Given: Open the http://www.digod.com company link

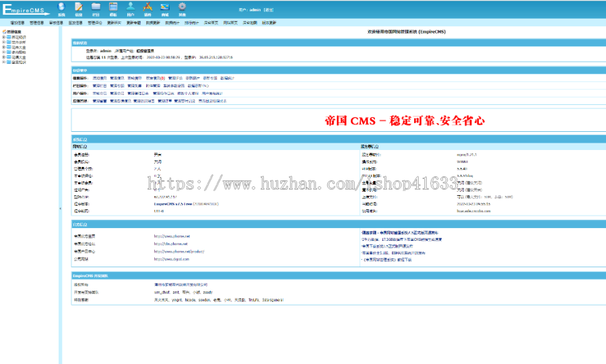Looking at the screenshot, I should (x=172, y=260).
